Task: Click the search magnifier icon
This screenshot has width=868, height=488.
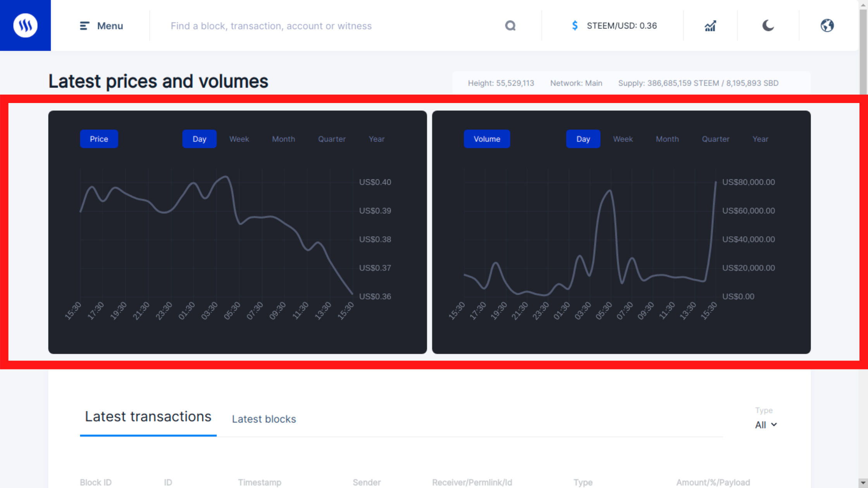Action: coord(510,26)
